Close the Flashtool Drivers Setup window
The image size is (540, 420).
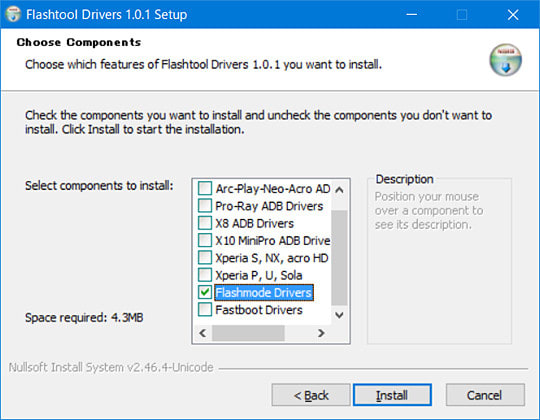coord(513,14)
